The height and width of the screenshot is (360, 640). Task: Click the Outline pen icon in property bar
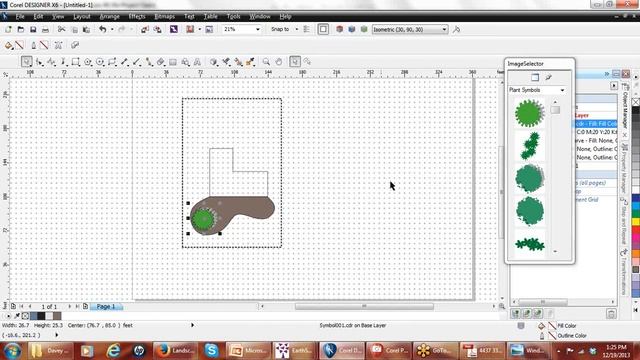[33, 45]
